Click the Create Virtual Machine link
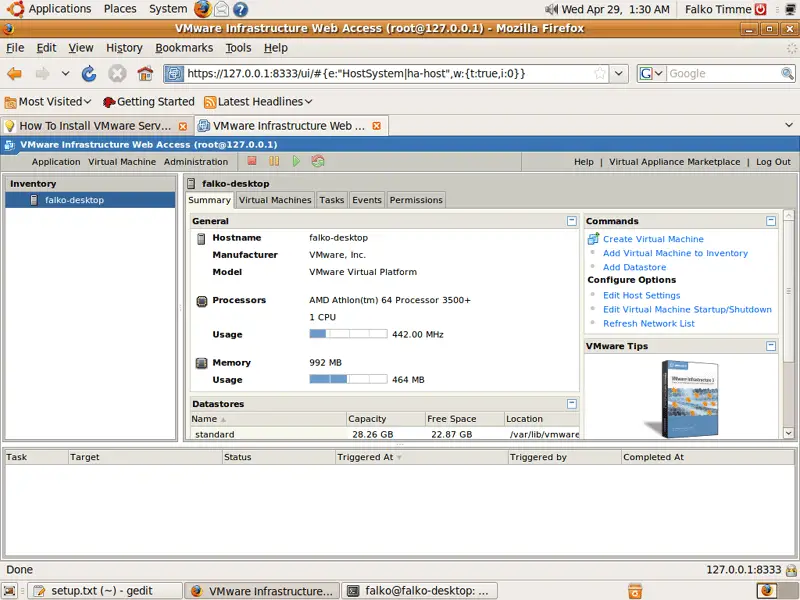This screenshot has height=600, width=800. 653,239
